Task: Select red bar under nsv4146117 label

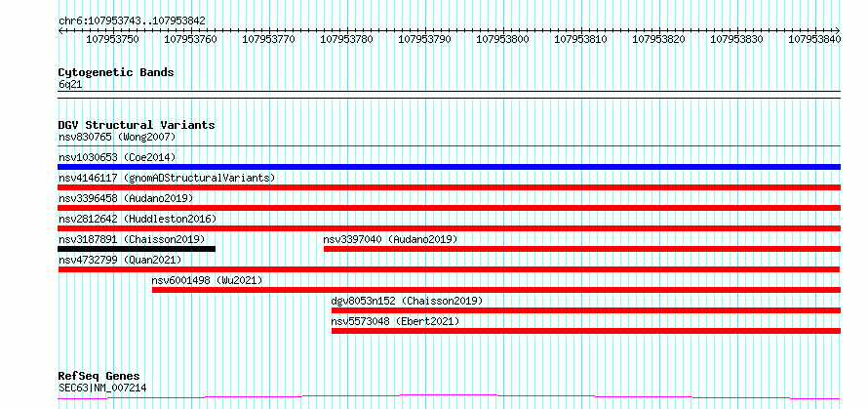Action: click(x=449, y=187)
